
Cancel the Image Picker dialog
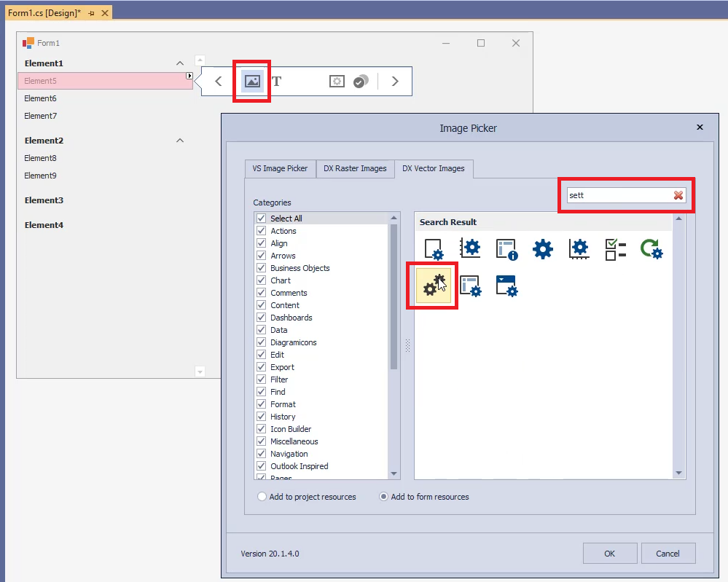pyautogui.click(x=668, y=553)
